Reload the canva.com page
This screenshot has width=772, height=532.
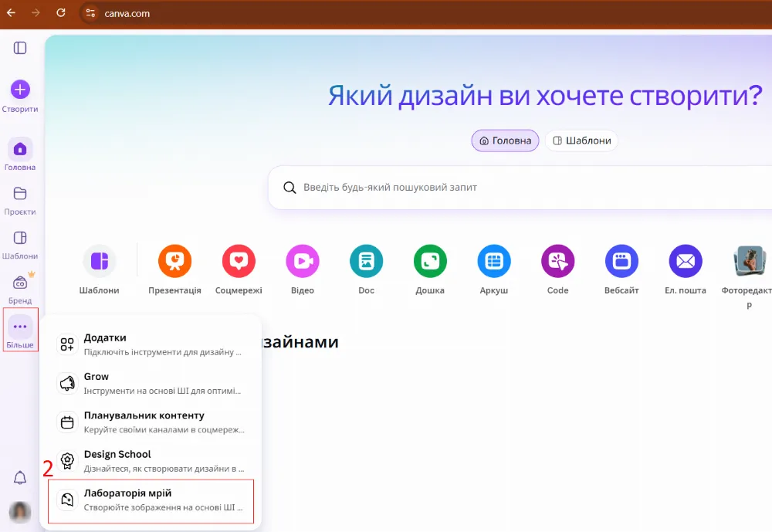click(60, 13)
